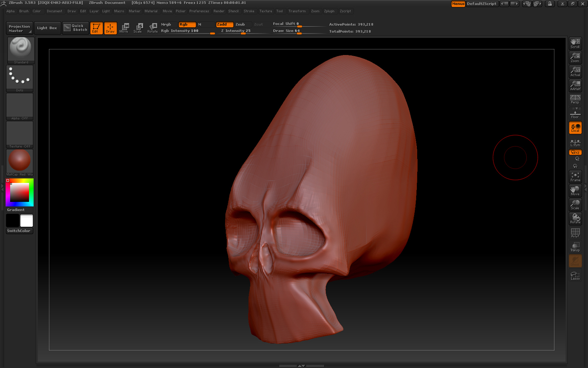Enable PolyF wireframe display

575,232
